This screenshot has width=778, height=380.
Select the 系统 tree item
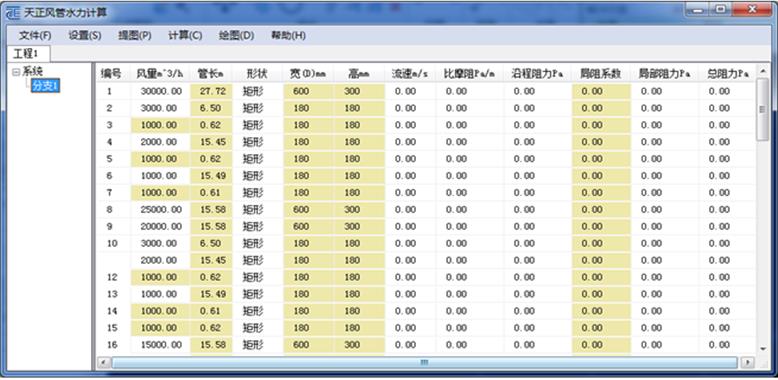(x=33, y=72)
